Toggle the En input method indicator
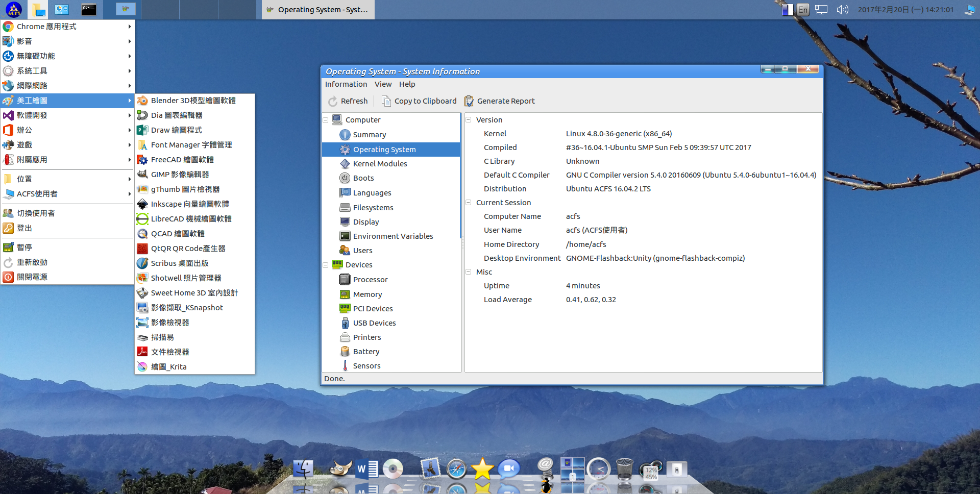This screenshot has width=980, height=494. pos(803,10)
